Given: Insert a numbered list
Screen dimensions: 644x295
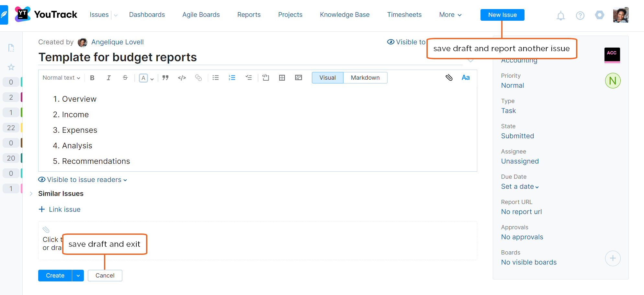Looking at the screenshot, I should 232,78.
